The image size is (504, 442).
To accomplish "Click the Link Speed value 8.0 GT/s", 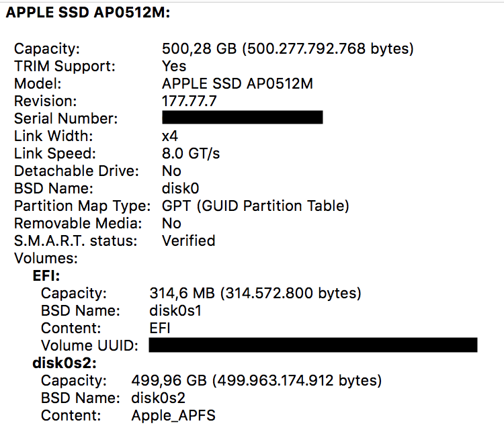I will click(x=191, y=154).
